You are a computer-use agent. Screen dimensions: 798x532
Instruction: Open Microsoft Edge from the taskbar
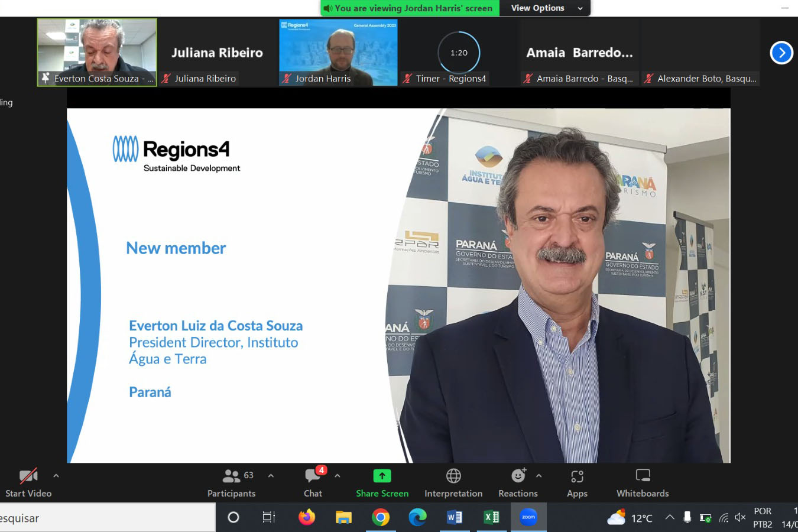pyautogui.click(x=417, y=518)
